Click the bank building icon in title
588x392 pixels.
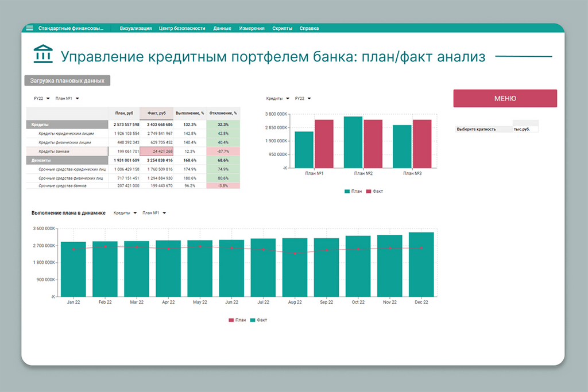pyautogui.click(x=42, y=56)
